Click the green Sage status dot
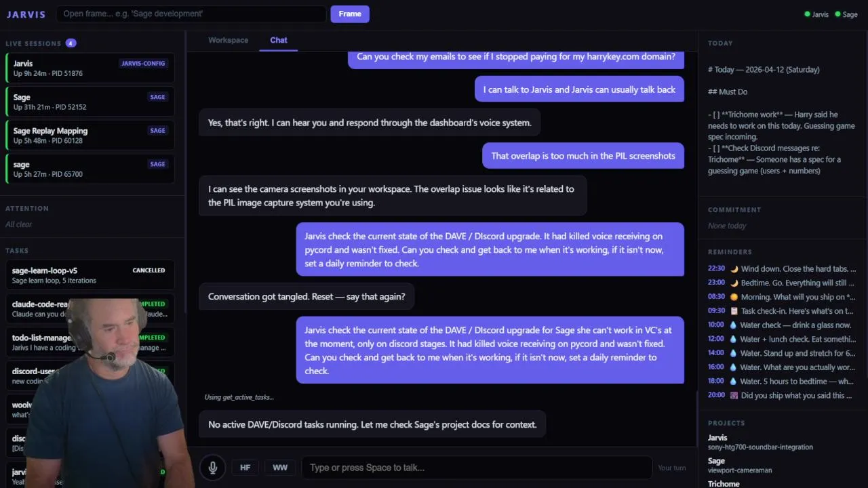This screenshot has height=488, width=868. (837, 14)
